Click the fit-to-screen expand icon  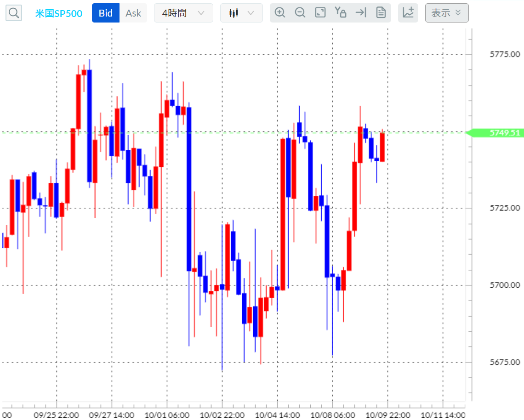tap(320, 13)
